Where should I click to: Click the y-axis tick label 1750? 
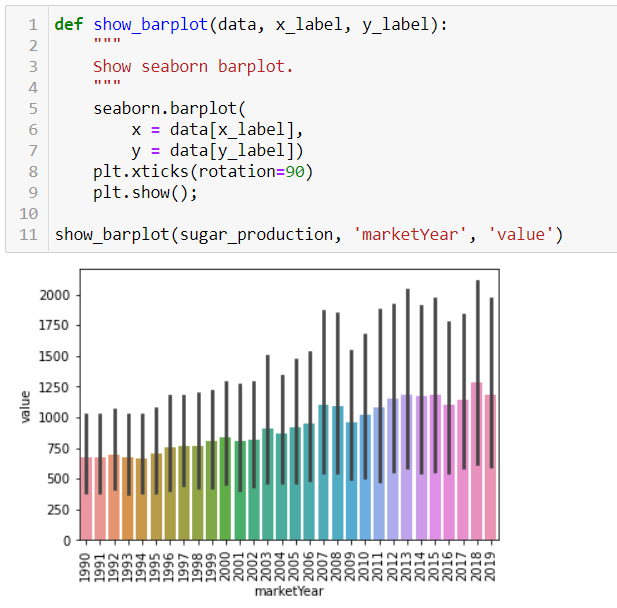55,325
